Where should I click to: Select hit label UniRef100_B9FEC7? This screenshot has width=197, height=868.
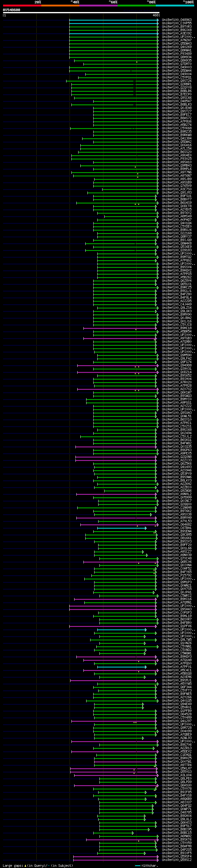[176, 115]
